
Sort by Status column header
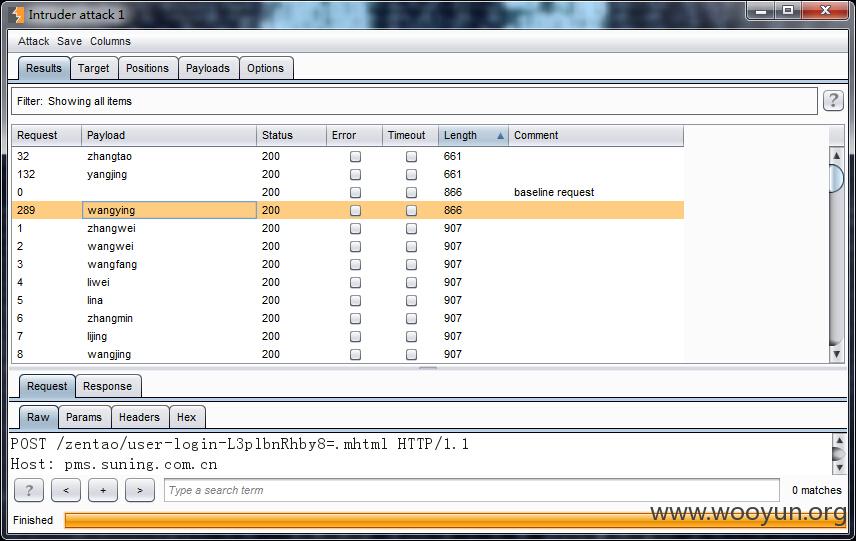click(291, 135)
